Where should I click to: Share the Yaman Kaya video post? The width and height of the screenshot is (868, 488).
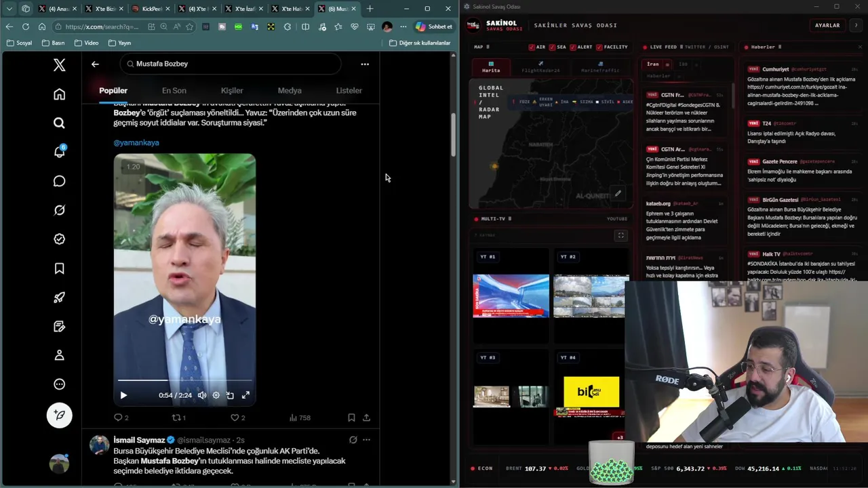click(x=366, y=418)
